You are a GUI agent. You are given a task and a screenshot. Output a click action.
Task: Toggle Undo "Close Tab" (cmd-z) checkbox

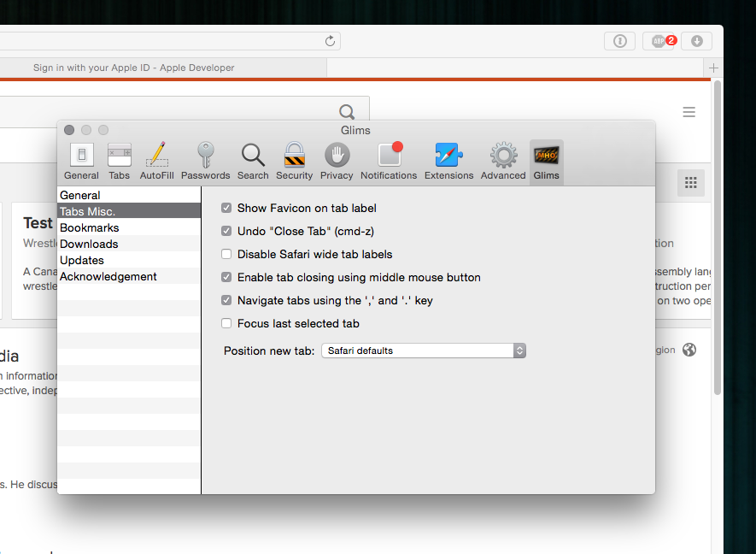tap(226, 231)
